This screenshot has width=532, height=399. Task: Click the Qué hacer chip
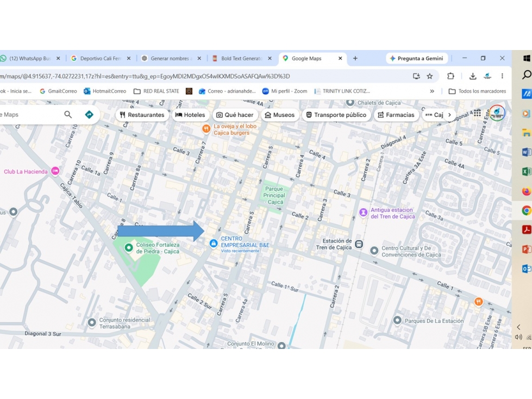click(235, 115)
